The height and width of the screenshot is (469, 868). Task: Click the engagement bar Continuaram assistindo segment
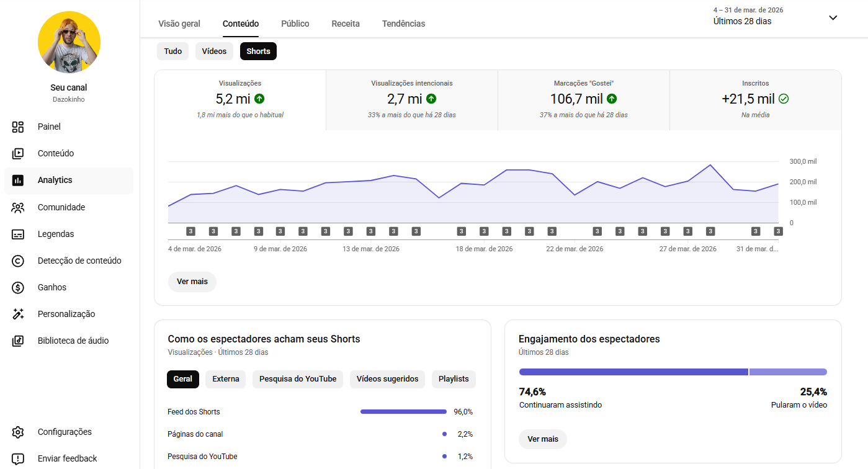click(633, 372)
